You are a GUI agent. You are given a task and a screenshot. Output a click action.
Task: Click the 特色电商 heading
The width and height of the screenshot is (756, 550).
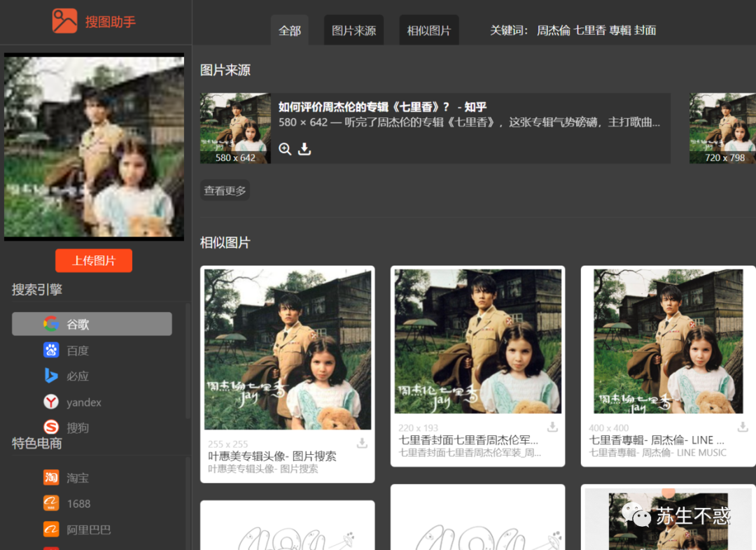(x=37, y=444)
